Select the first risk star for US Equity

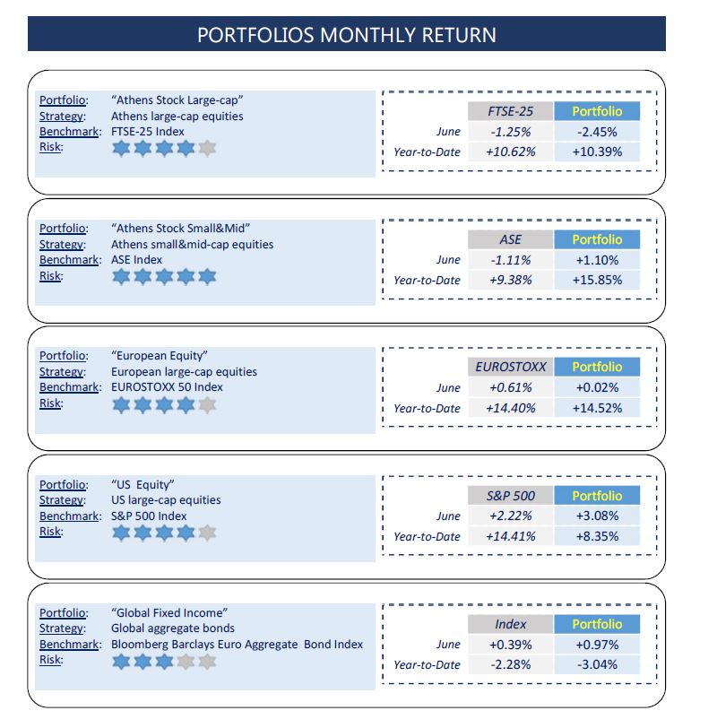[x=121, y=533]
